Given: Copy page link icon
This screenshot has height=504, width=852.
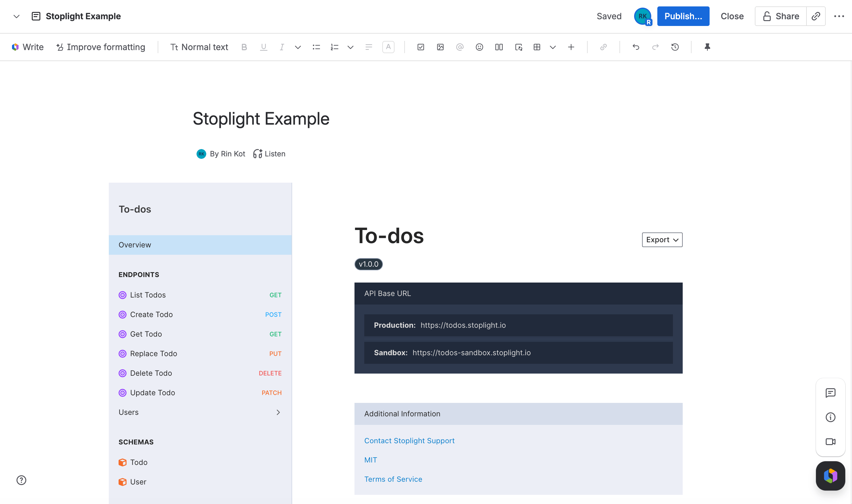Looking at the screenshot, I should coord(816,16).
